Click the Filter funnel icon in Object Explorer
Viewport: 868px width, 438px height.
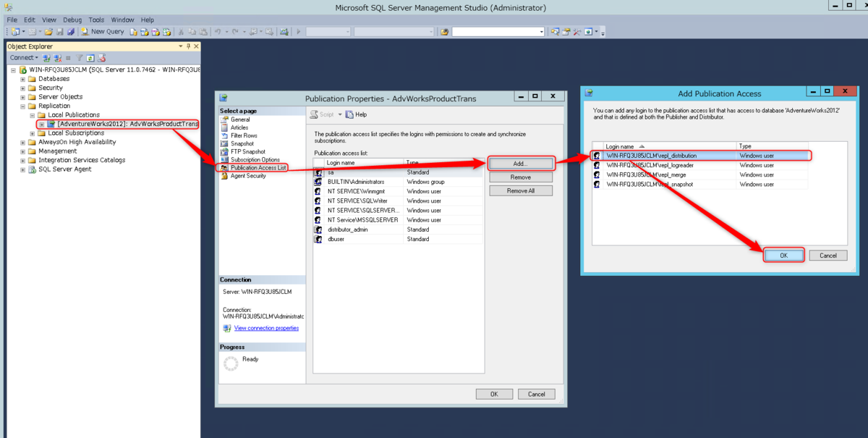point(80,58)
